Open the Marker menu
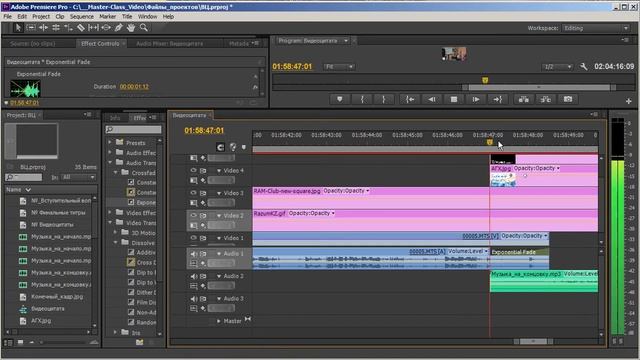Image resolution: width=640 pixels, height=360 pixels. point(107,17)
